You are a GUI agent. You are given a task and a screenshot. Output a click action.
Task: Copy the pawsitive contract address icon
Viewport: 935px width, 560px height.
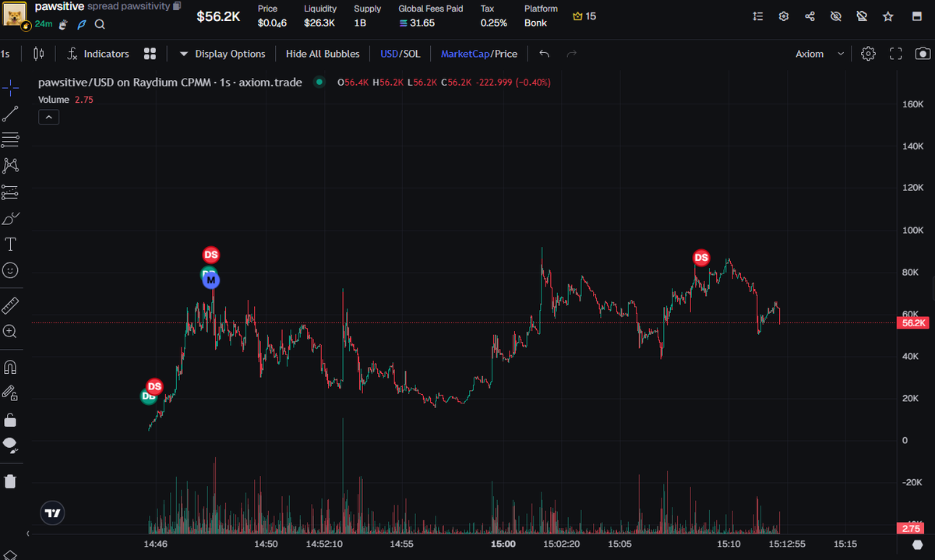pyautogui.click(x=177, y=6)
